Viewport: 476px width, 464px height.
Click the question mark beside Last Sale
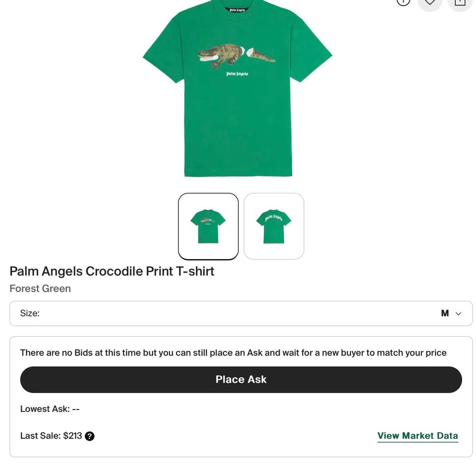(89, 436)
